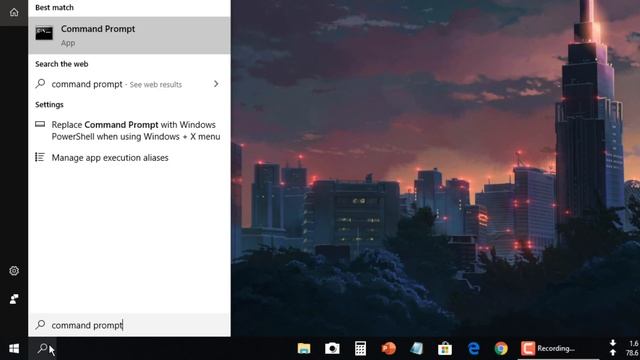Click the Command Prompt app icon
This screenshot has width=640, height=360.
(44, 33)
